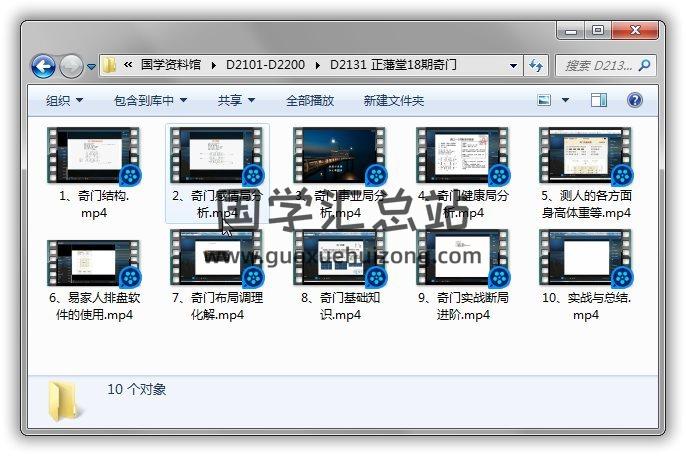Viewport: 686px width, 456px height.
Task: Click file name 5、测人的各方面身高体重等.mp4
Action: (x=586, y=204)
